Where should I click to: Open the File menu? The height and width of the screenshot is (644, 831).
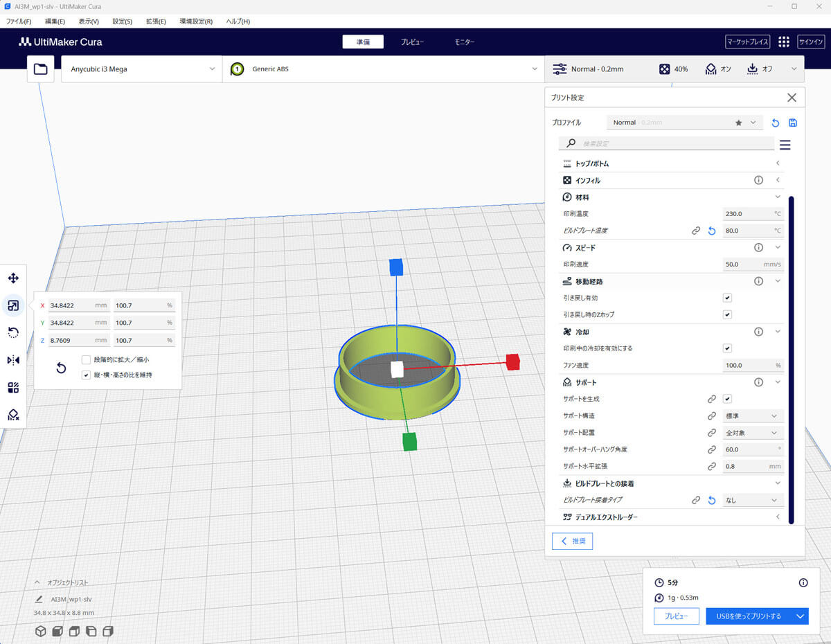coord(19,21)
